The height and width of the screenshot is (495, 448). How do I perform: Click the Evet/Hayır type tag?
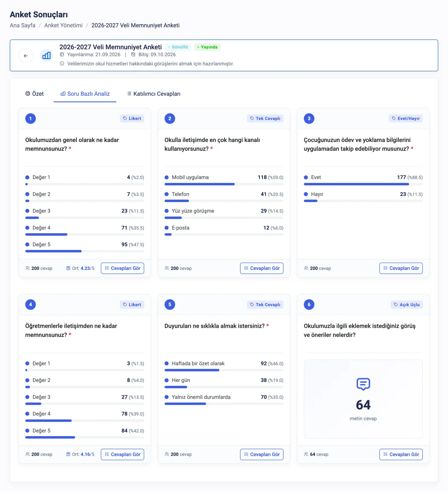(405, 118)
